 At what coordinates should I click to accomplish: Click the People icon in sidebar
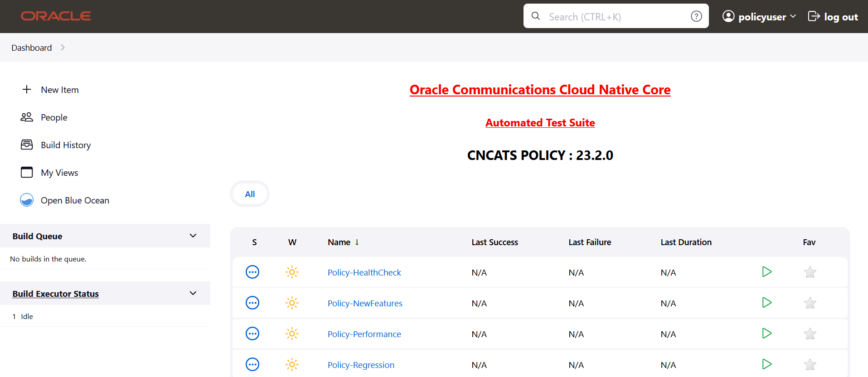click(27, 117)
